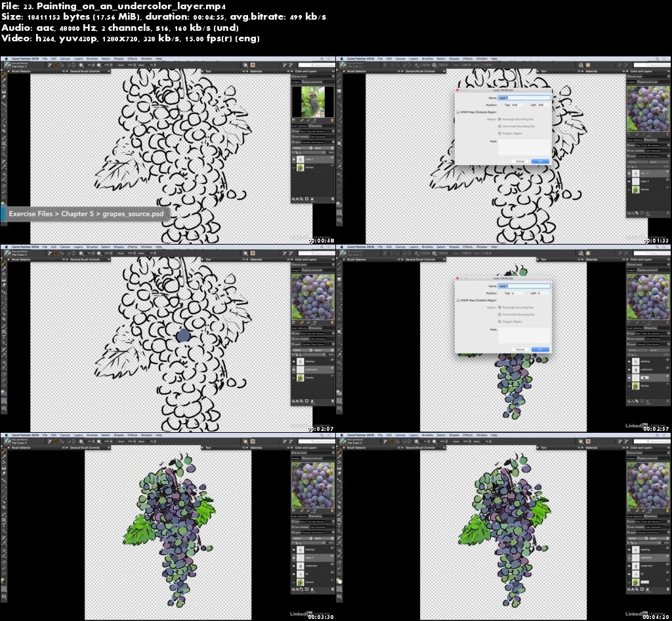Click Cancel in the 00:02:57 Layer Attributes dialog
672x621 pixels.
[520, 350]
